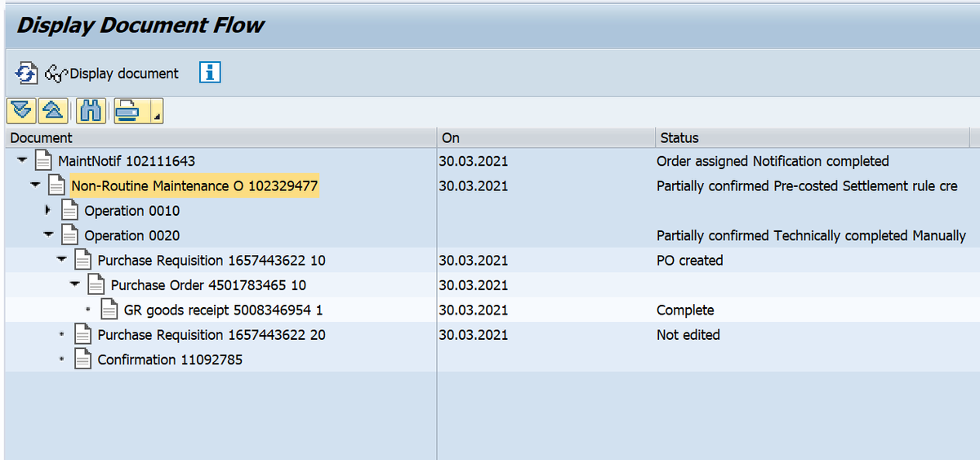Click 'PO created' status text
The width and height of the screenshot is (980, 460).
click(x=690, y=261)
